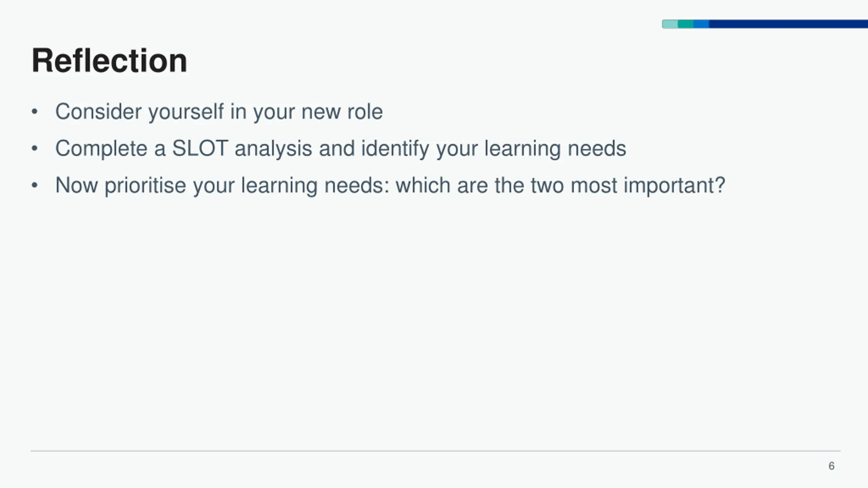Select the 'Consider yourself in your new role' bullet
This screenshot has height=488, width=868.
pos(219,111)
